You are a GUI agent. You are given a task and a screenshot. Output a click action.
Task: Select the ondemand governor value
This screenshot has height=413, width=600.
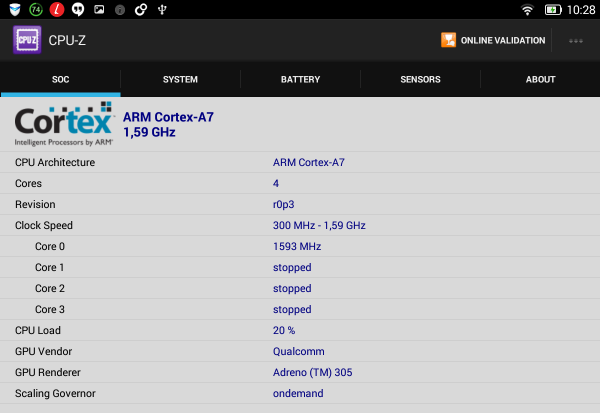298,393
